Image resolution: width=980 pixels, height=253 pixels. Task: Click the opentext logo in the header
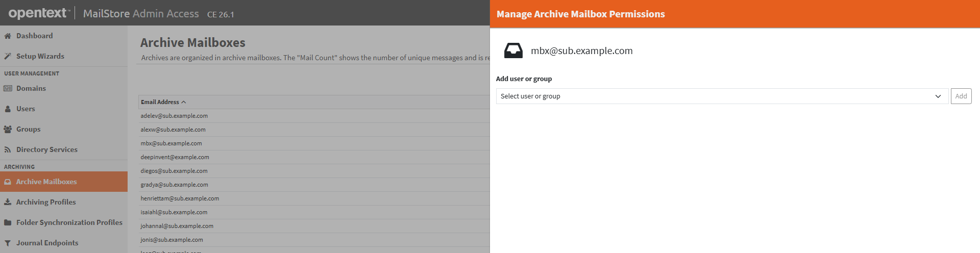coord(38,13)
